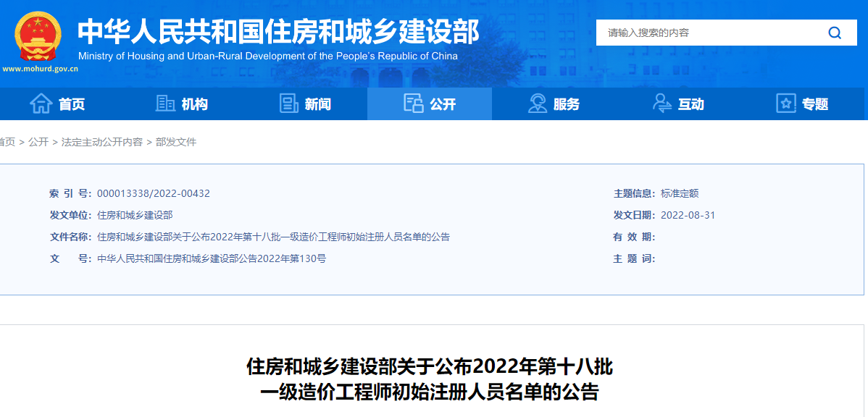Image resolution: width=868 pixels, height=417 pixels.
Task: Click the Chinese ministry name header title
Action: [278, 31]
